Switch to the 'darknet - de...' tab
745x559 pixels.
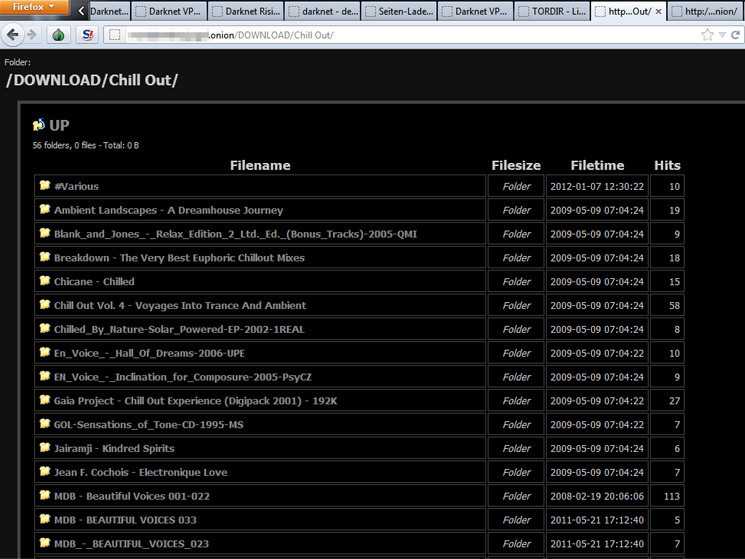(x=323, y=11)
